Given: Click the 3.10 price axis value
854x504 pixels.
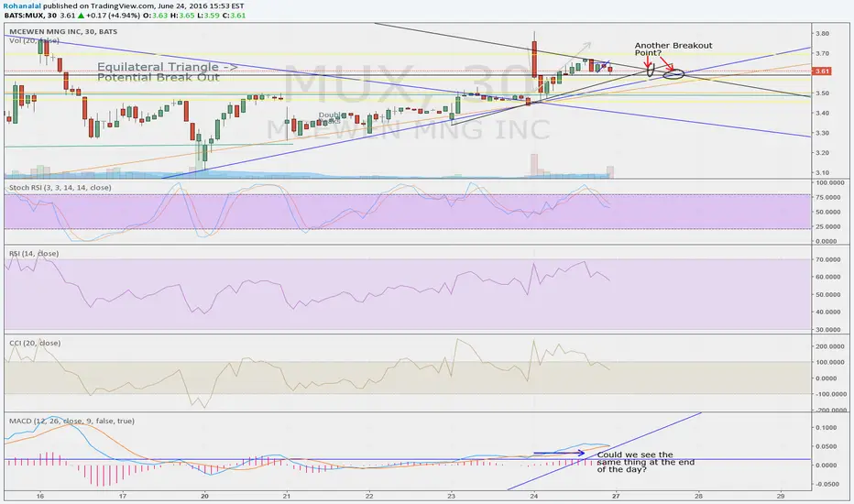Looking at the screenshot, I should [x=822, y=172].
